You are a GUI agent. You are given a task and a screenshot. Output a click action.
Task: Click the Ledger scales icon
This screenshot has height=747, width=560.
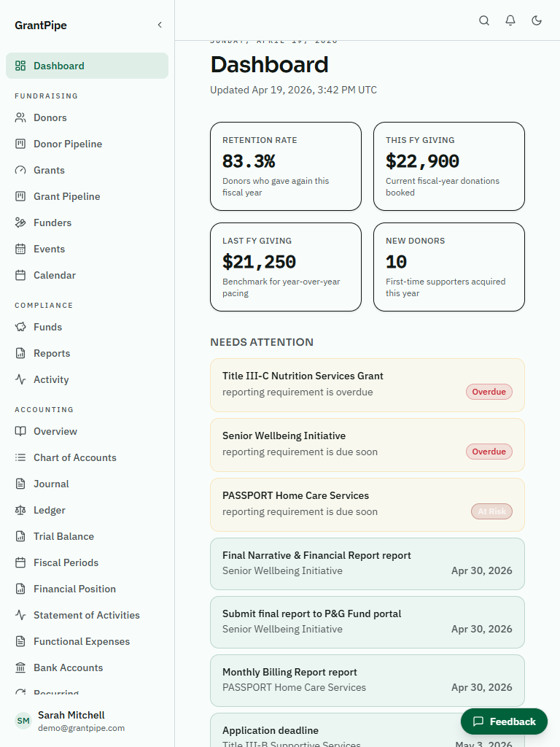pyautogui.click(x=20, y=510)
